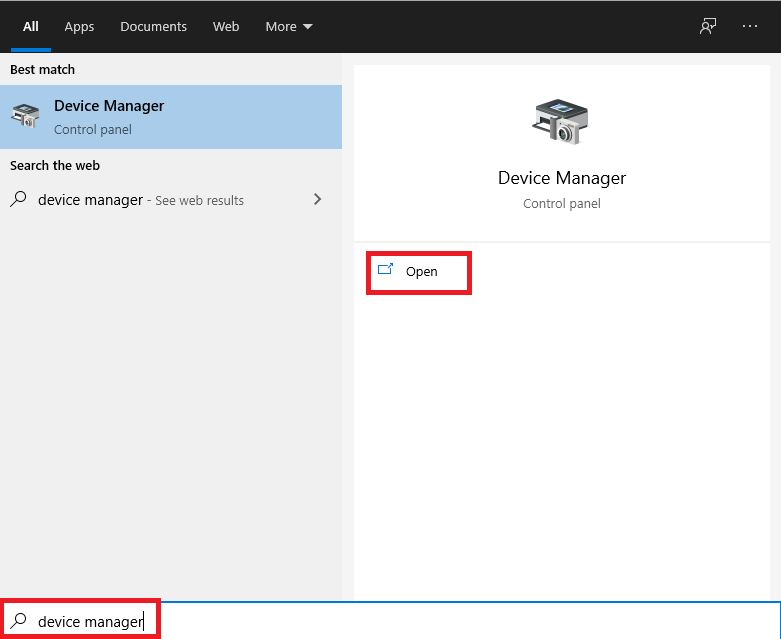Viewport: 781px width, 639px height.
Task: Click 'Control panel' subtitle under the best match
Action: [x=93, y=130]
